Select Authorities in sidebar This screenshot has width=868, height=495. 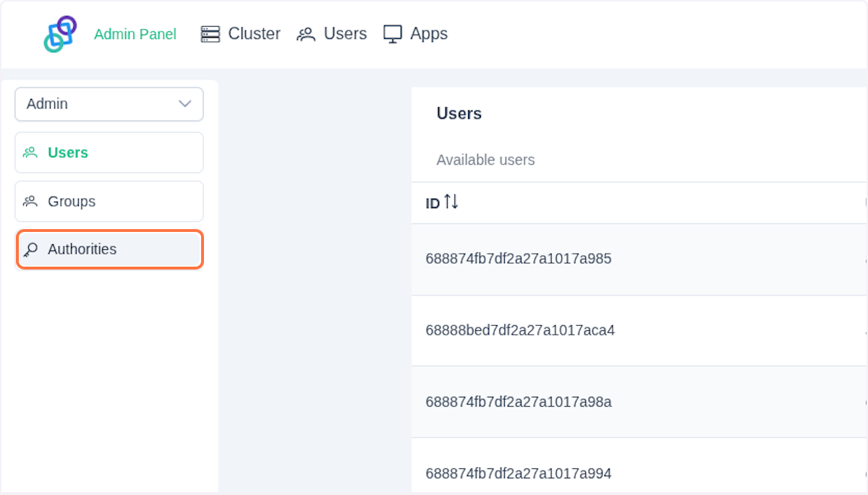click(x=82, y=249)
